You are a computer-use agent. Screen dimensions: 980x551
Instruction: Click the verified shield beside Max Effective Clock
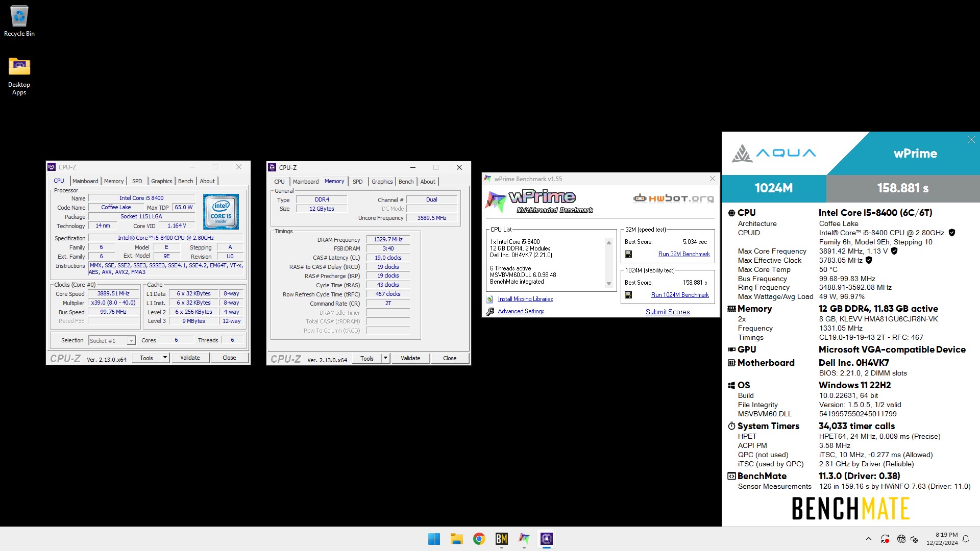tap(869, 260)
